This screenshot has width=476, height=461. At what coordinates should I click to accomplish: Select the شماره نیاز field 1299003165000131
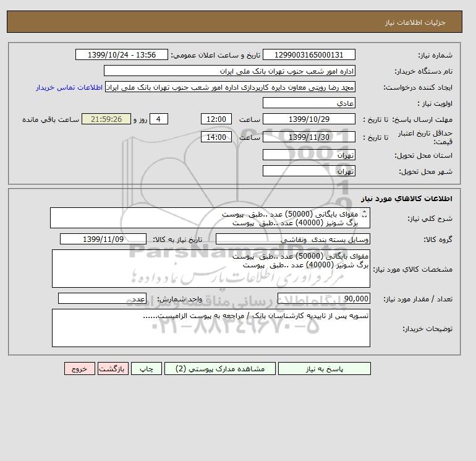pos(308,54)
